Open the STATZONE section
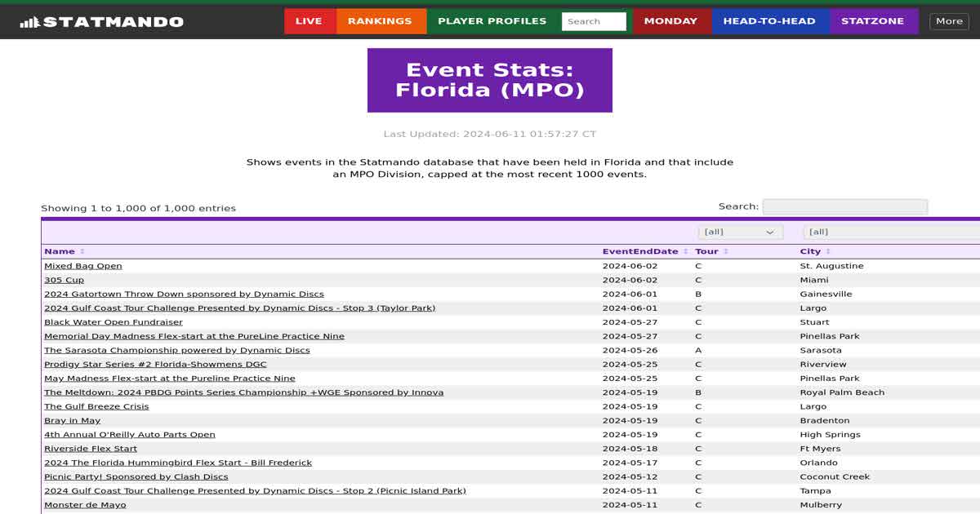 click(874, 20)
